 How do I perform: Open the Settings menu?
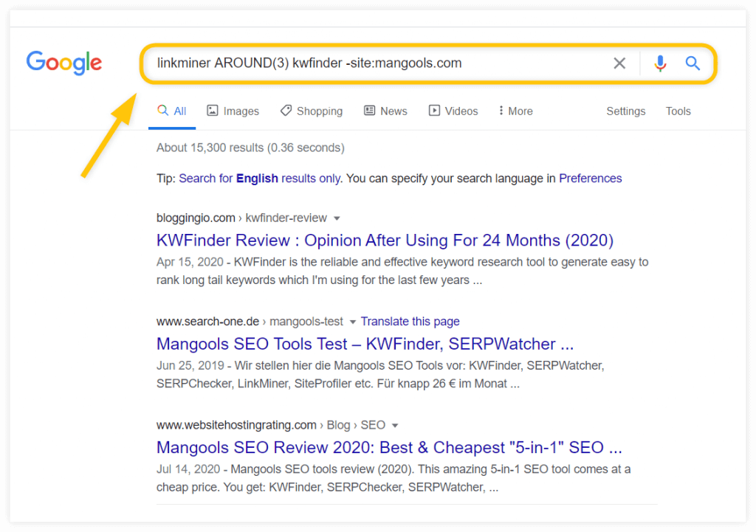coord(625,111)
